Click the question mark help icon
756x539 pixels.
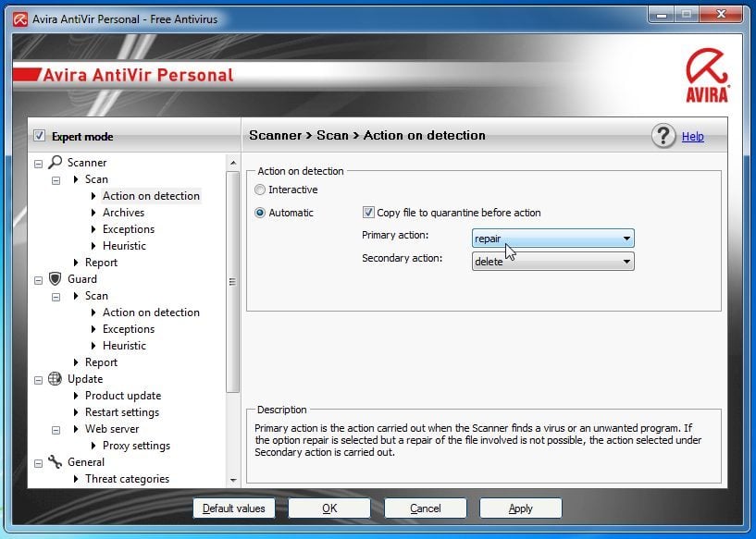663,136
